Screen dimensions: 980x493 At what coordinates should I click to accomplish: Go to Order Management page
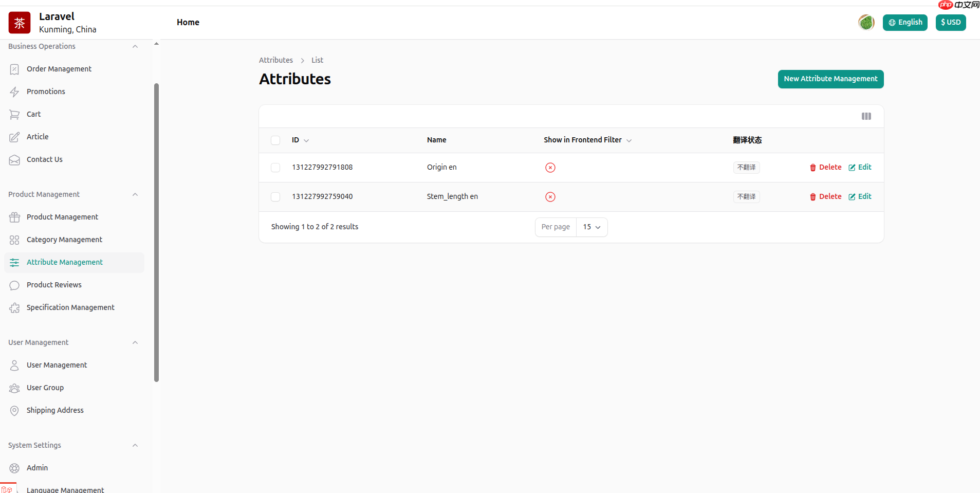(59, 69)
